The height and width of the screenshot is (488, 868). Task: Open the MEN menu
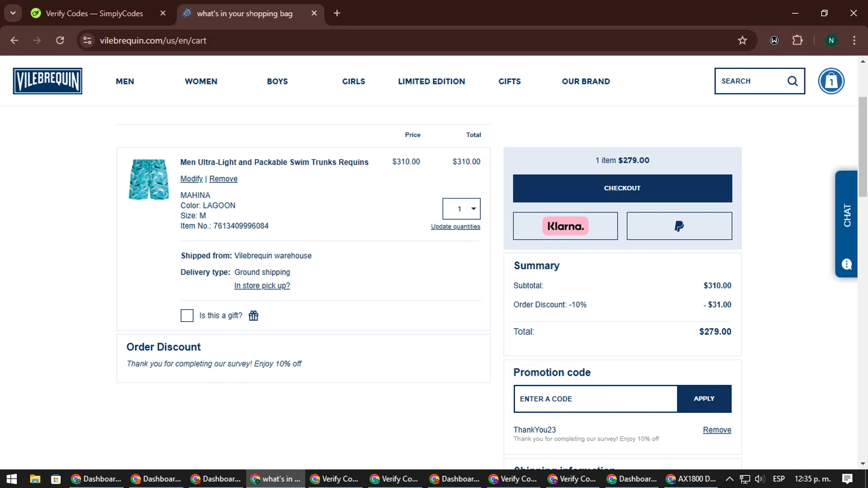(125, 82)
